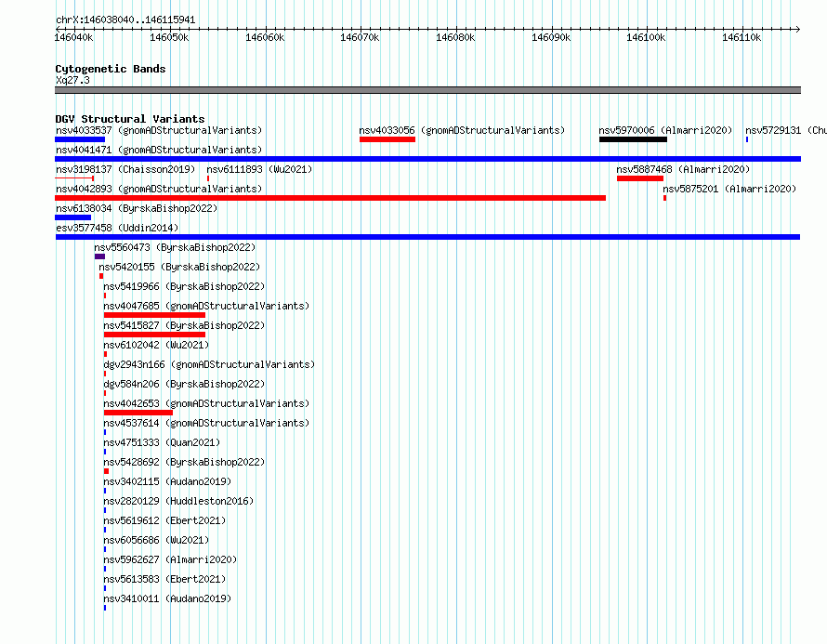
Task: Select the nsv4537614 variant label
Action: [206, 423]
